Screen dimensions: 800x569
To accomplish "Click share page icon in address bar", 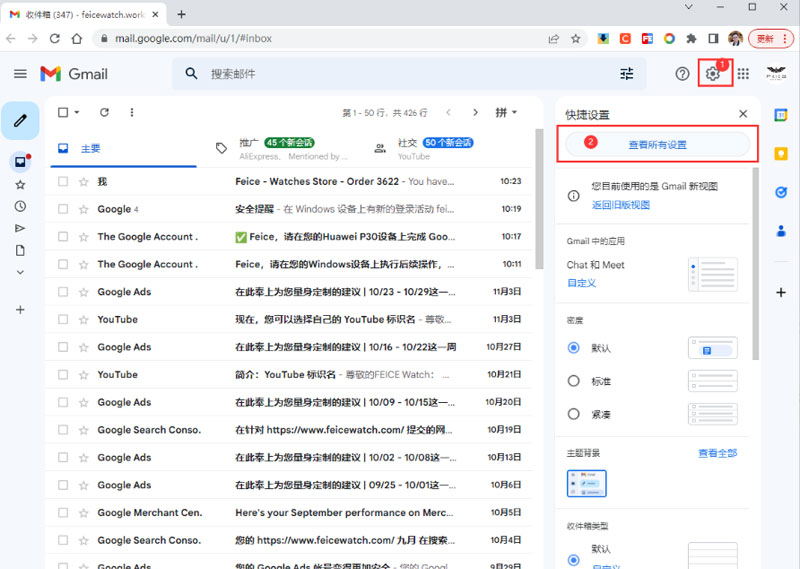I will (554, 39).
